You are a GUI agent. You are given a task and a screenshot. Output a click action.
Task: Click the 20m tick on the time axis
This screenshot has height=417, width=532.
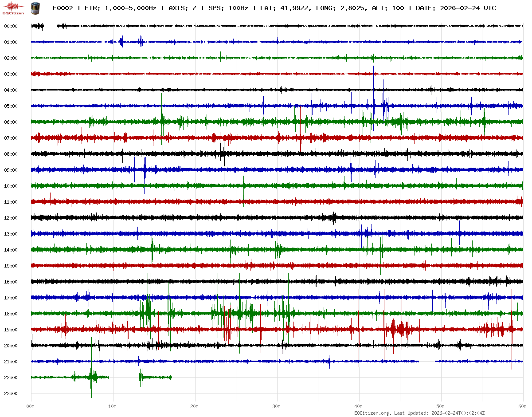tap(195, 406)
